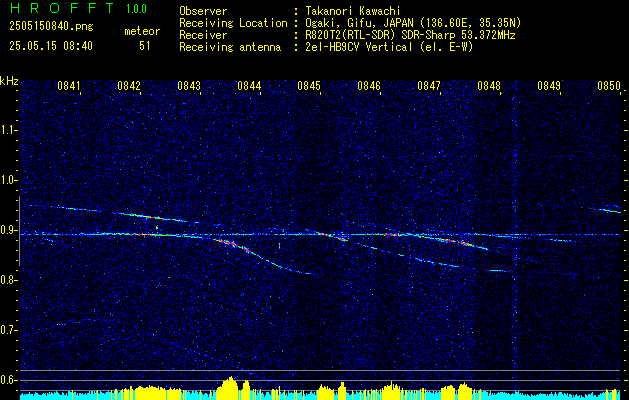Click the Receiver label
629x400 pixels.
(x=203, y=35)
